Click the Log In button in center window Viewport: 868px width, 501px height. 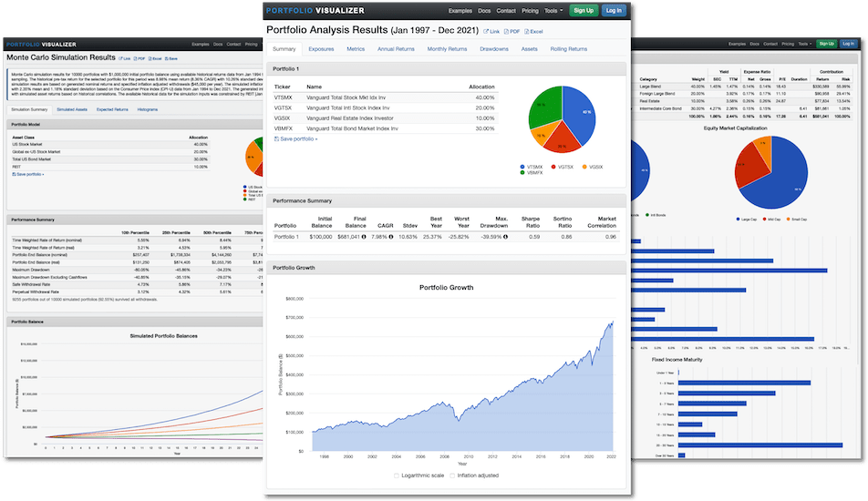[614, 11]
